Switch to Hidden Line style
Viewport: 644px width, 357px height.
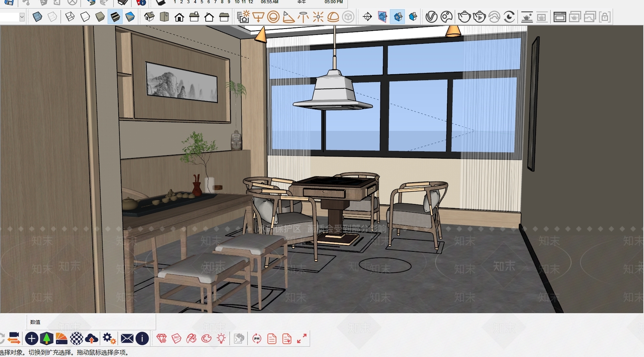click(85, 17)
